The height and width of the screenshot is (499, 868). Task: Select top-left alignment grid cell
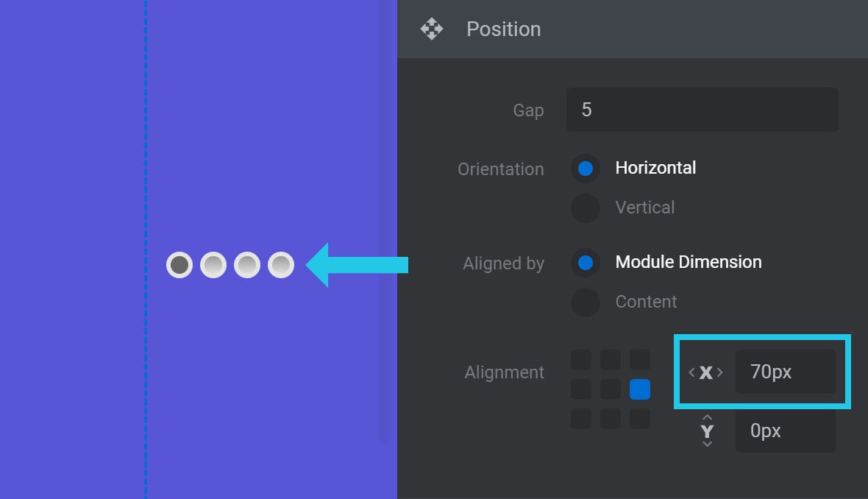pos(581,360)
